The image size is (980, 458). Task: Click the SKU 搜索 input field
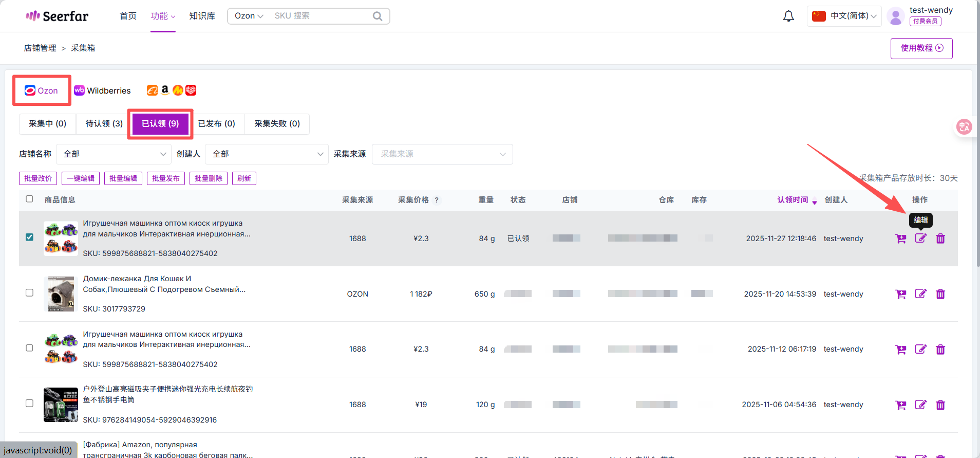coord(321,16)
